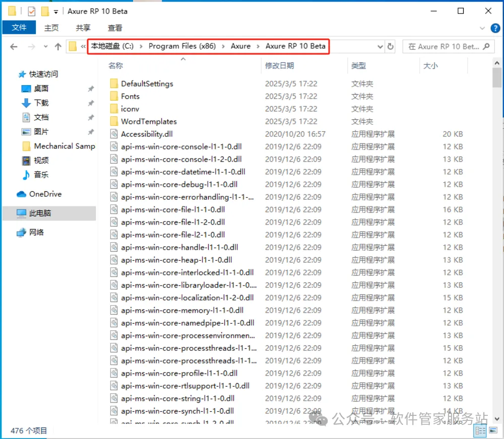The image size is (504, 439).
Task: Open Pictures in Quick access
Action: [x=41, y=132]
